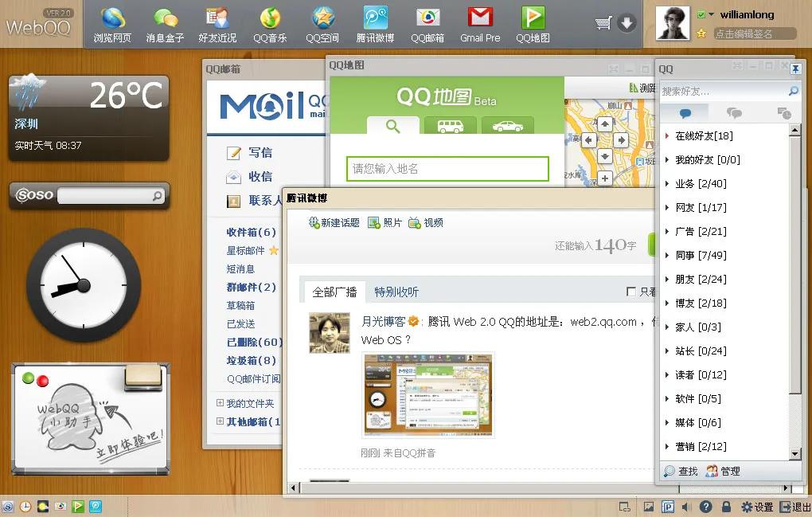
Task: Click the place name input field in QQ地图
Action: [447, 169]
